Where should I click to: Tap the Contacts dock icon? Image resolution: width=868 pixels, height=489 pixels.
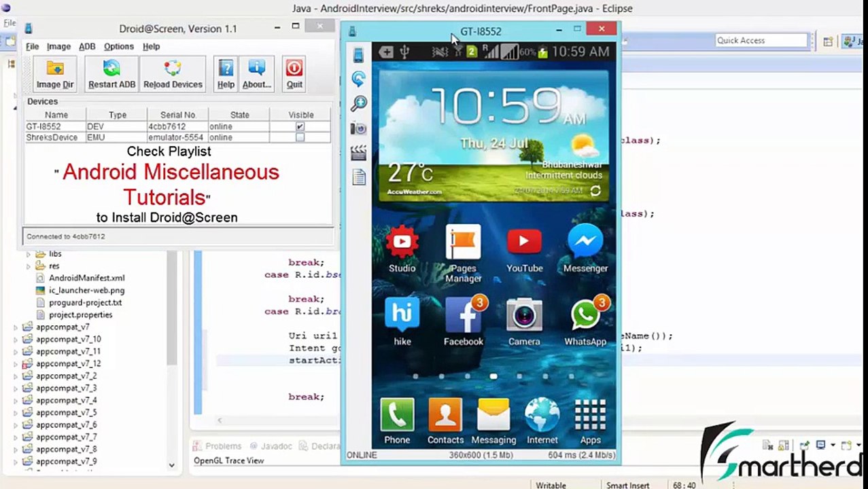[445, 421]
